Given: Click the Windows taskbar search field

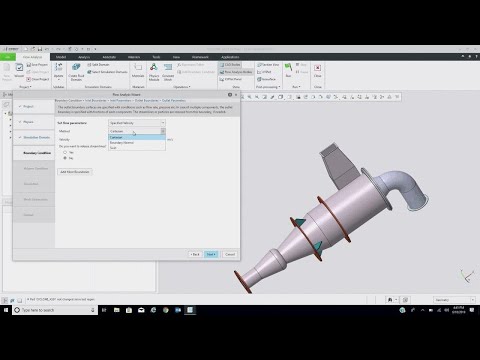Looking at the screenshot, I should tap(55, 310).
